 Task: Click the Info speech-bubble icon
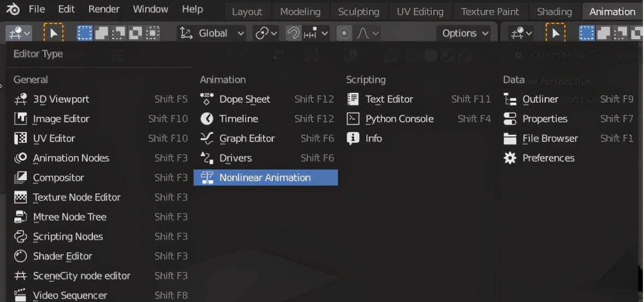(353, 139)
